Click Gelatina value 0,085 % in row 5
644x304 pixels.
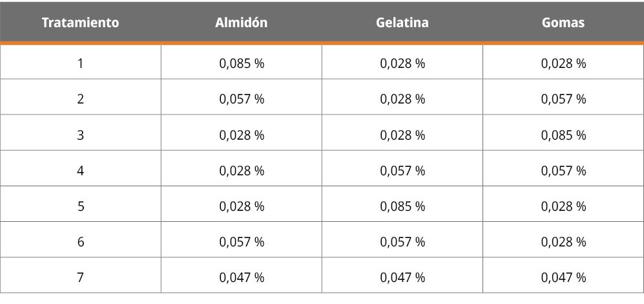[x=402, y=206]
